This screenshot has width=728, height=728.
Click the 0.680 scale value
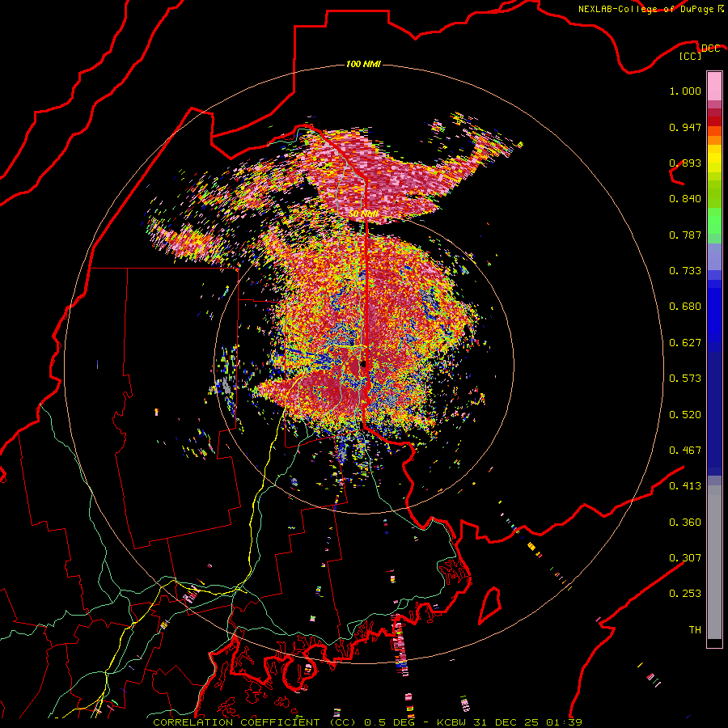pos(685,307)
